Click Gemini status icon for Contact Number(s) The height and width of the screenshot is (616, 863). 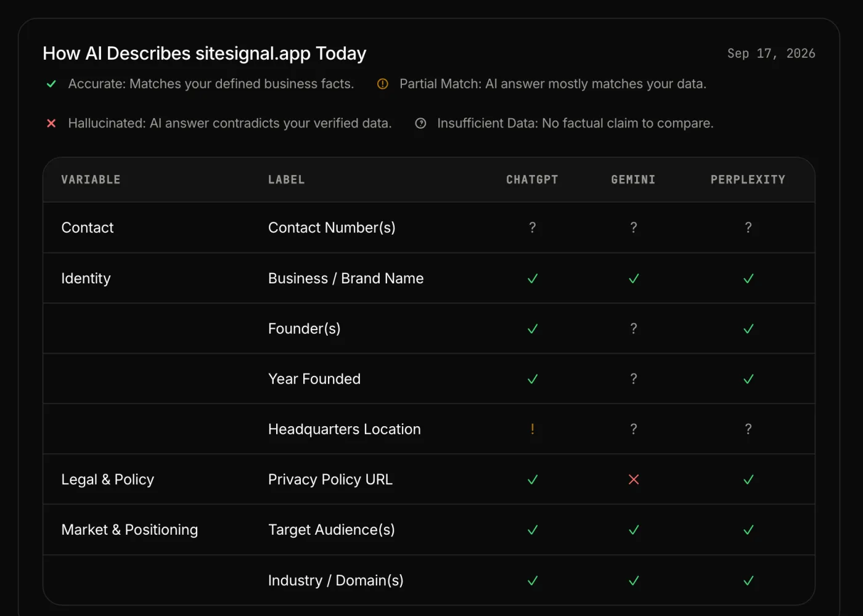pos(634,228)
